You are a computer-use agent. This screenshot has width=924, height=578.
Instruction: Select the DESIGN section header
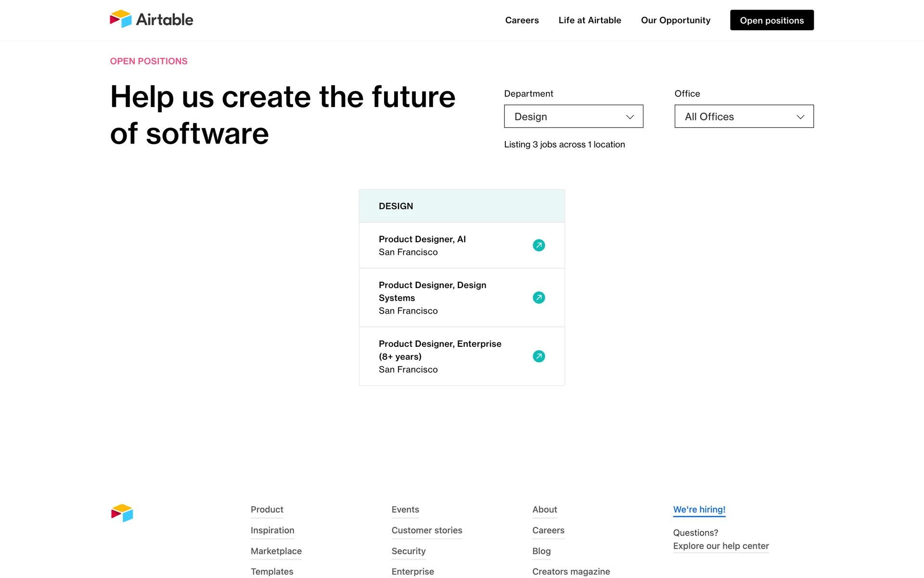point(396,206)
